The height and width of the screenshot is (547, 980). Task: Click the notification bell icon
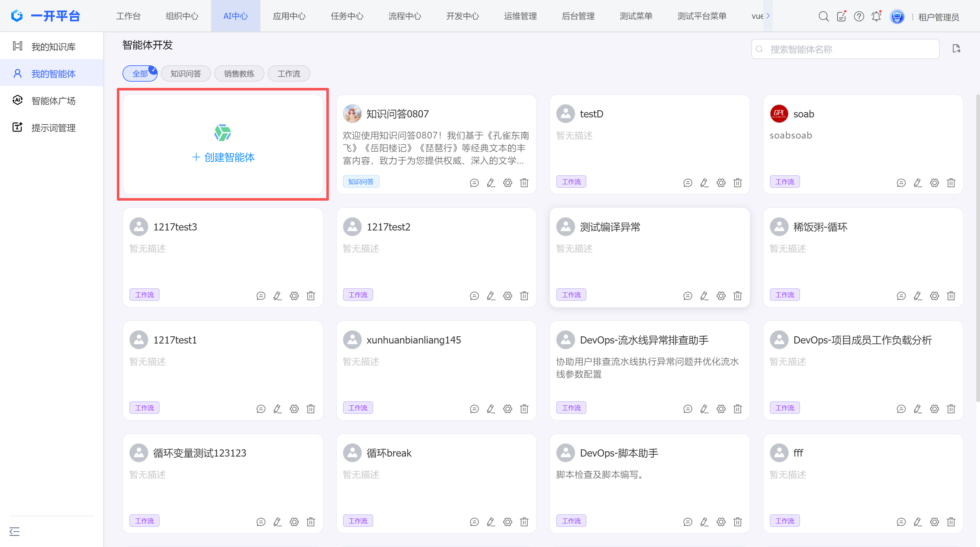click(x=876, y=16)
